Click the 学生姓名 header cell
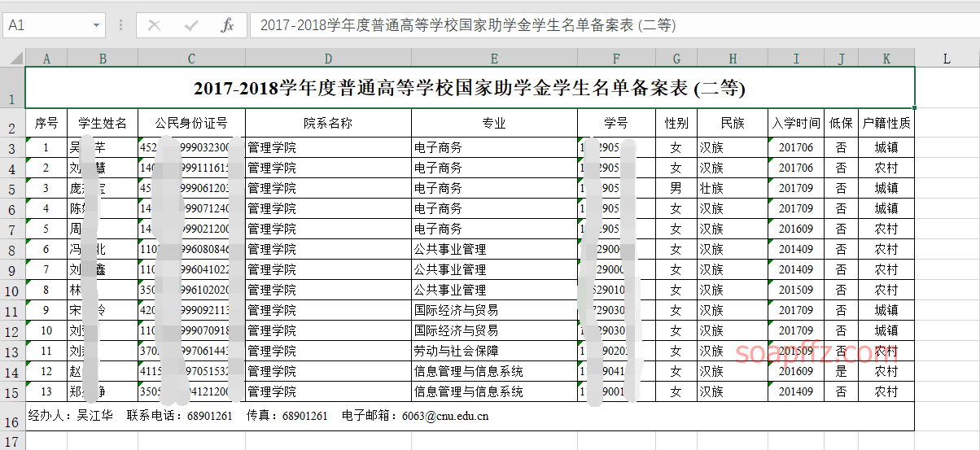The image size is (980, 450). [x=103, y=124]
